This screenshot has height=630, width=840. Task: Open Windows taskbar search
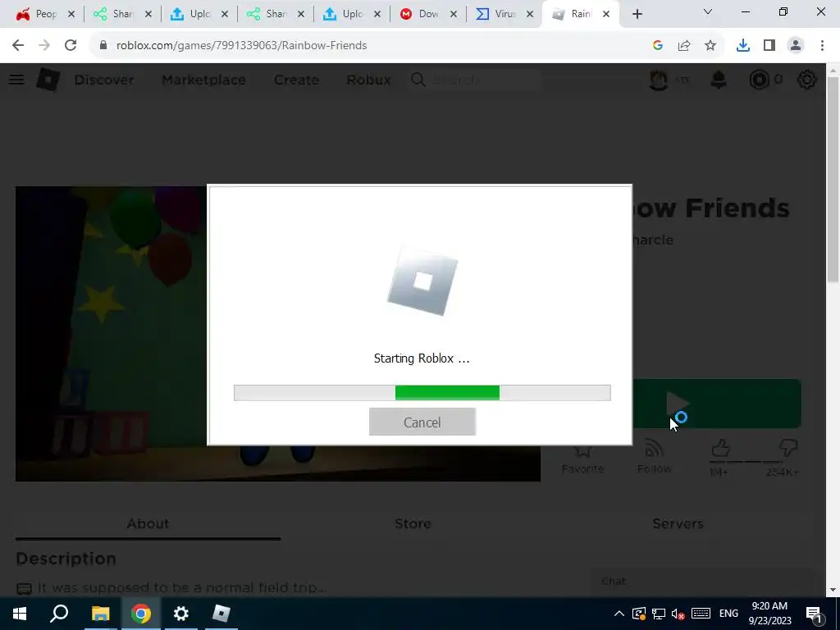(59, 614)
